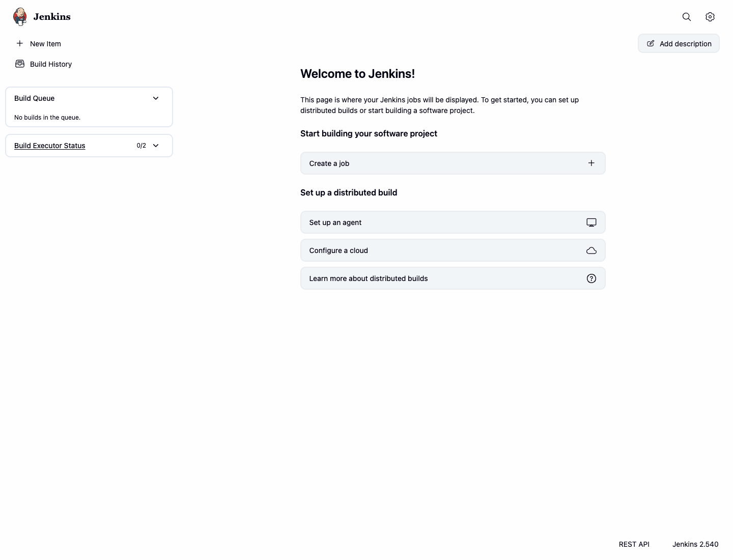Click the plus icon beside New Item

point(20,43)
